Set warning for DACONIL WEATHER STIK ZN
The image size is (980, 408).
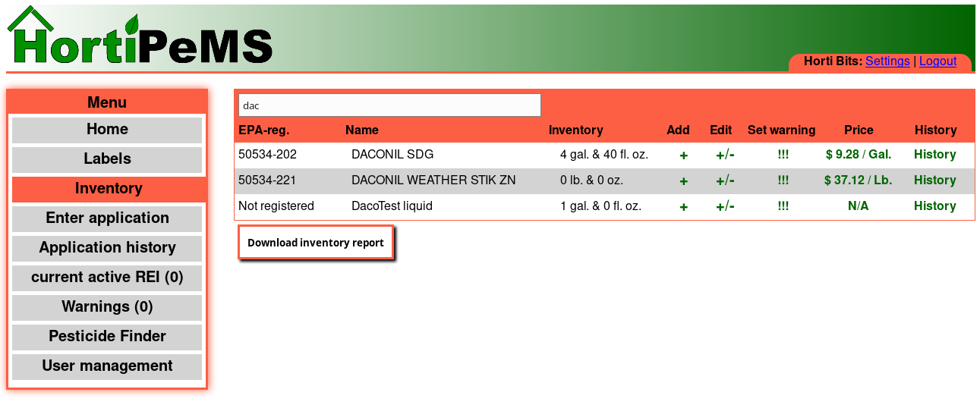pos(783,180)
